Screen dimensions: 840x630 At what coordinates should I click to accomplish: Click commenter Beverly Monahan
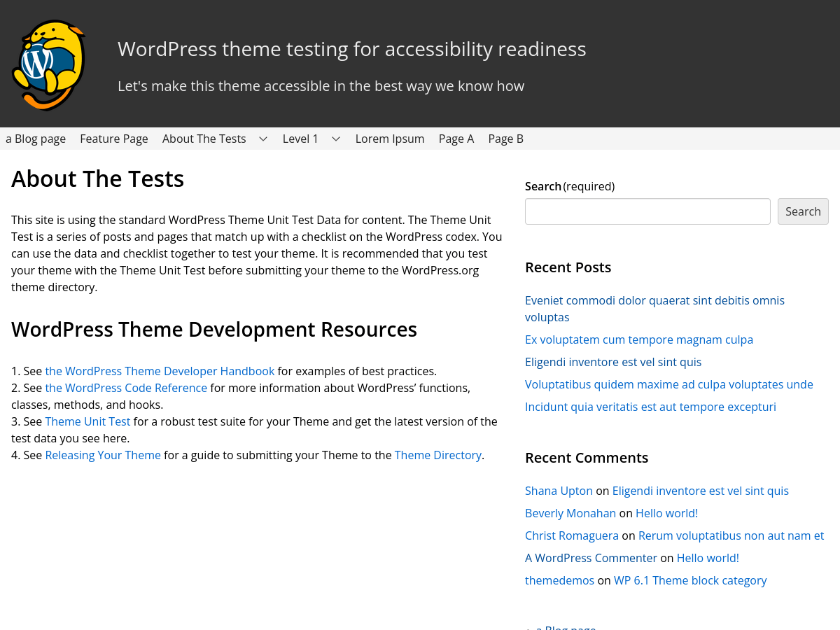point(570,513)
